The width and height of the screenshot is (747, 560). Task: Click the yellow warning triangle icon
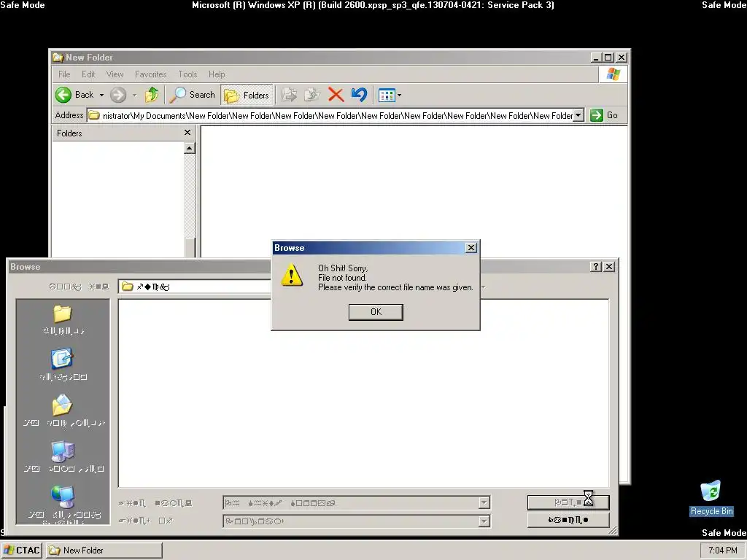[x=292, y=275]
